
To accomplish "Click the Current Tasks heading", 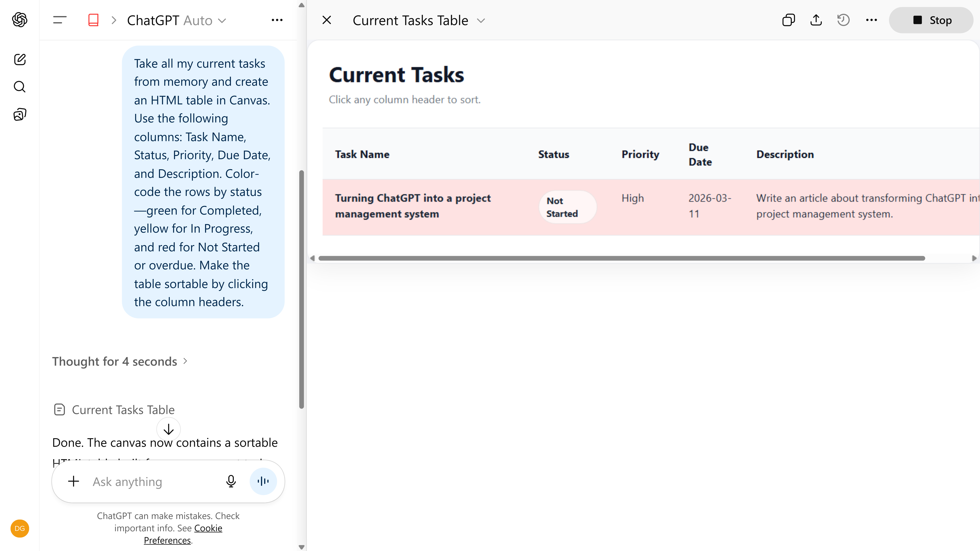I will [396, 75].
